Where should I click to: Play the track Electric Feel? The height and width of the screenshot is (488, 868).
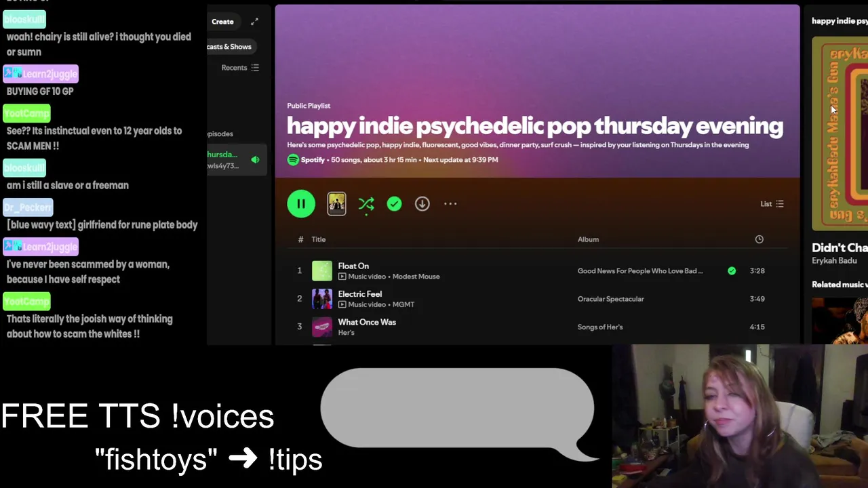[x=360, y=294]
